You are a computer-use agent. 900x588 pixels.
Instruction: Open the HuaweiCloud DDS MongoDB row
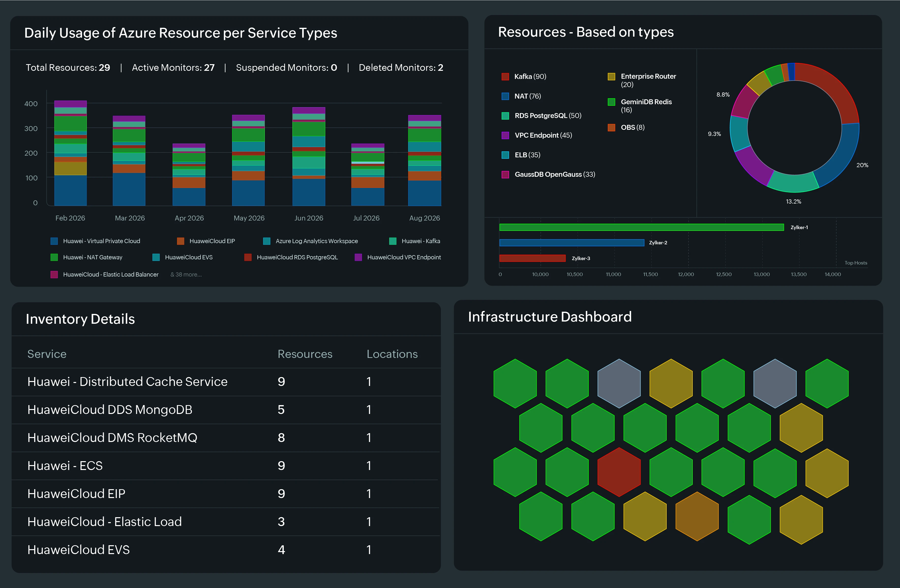tap(226, 410)
